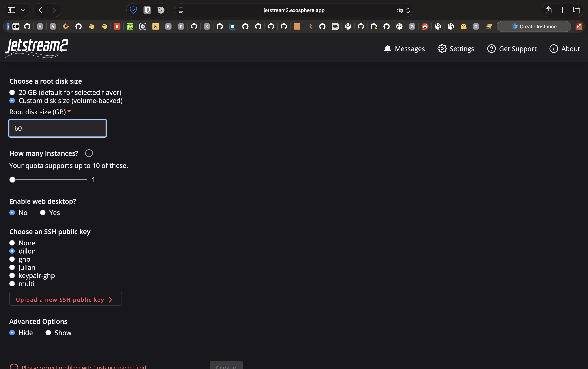Click the round grey extension icon next to Bitwarden
Viewport: 588px width, 369px height.
point(161,10)
